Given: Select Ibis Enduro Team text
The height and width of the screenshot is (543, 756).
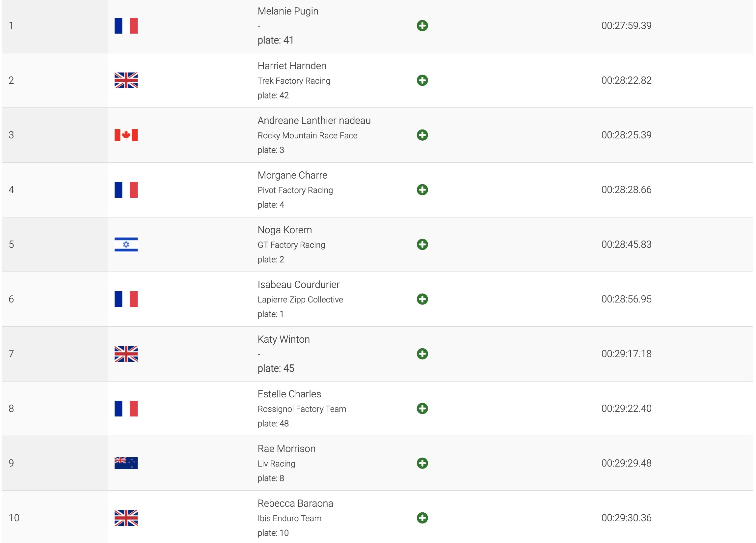Looking at the screenshot, I should (289, 519).
